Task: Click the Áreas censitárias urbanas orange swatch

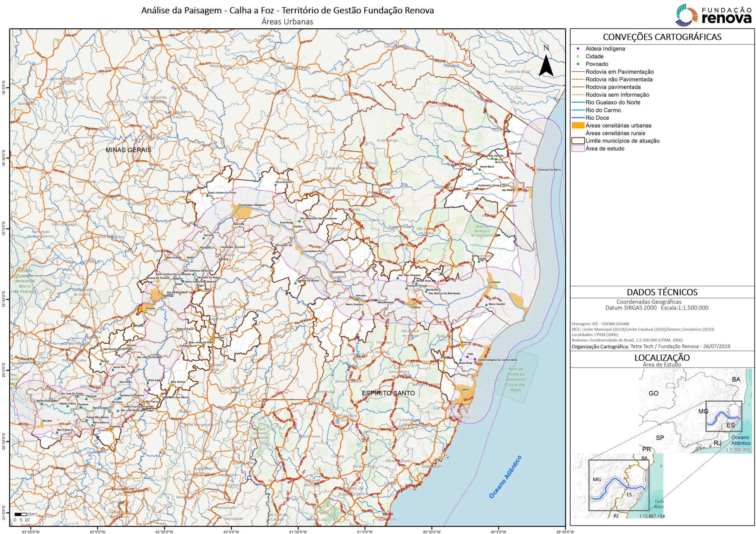Action: [578, 125]
